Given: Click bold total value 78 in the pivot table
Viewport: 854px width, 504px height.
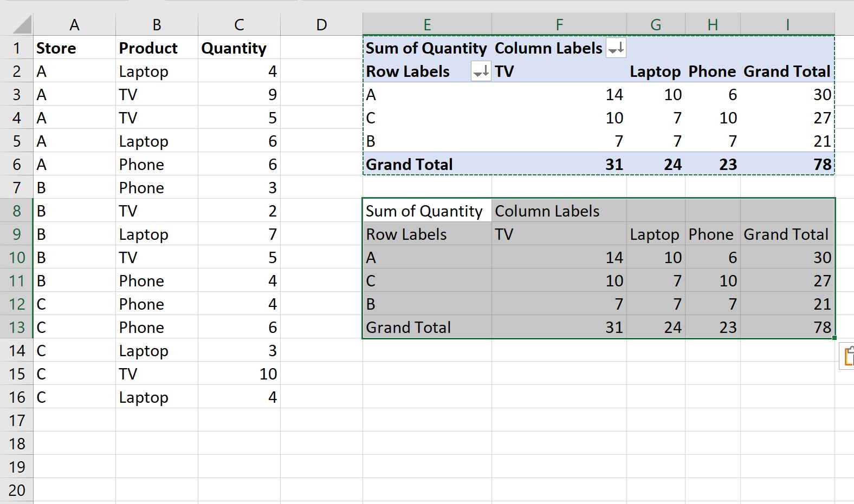Looking at the screenshot, I should (x=787, y=165).
